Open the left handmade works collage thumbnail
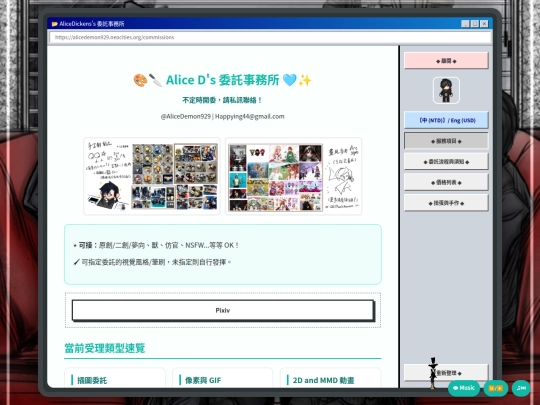The width and height of the screenshot is (540, 405). click(x=152, y=176)
